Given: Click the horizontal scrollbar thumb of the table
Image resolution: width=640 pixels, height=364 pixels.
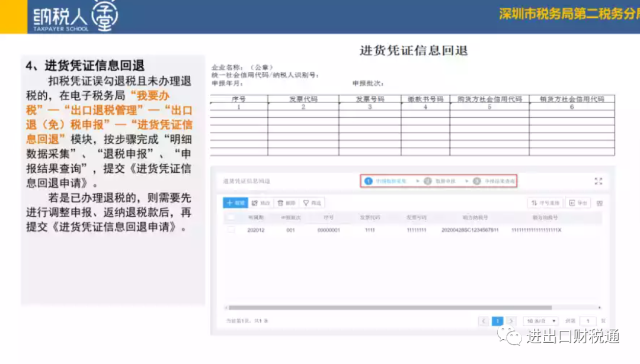Looking at the screenshot, I should (x=390, y=308).
